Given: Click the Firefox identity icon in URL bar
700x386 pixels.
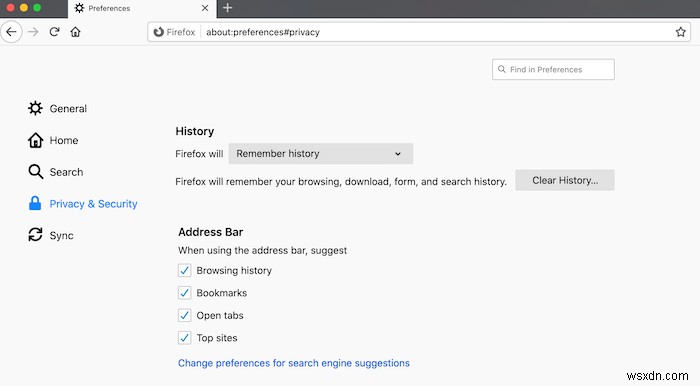Looking at the screenshot, I should (158, 32).
